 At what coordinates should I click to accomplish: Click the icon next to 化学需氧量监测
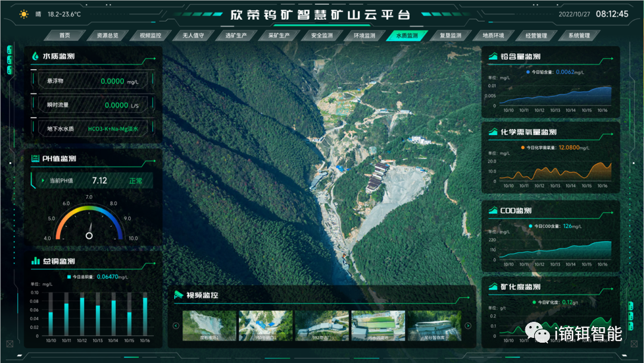coord(493,133)
